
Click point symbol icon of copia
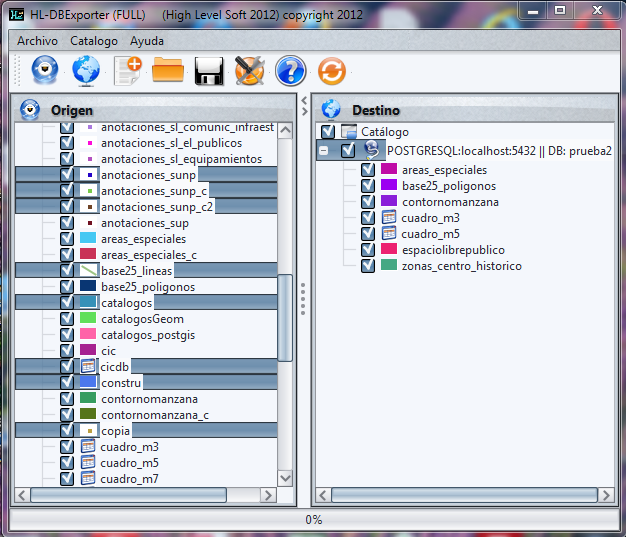coord(89,430)
